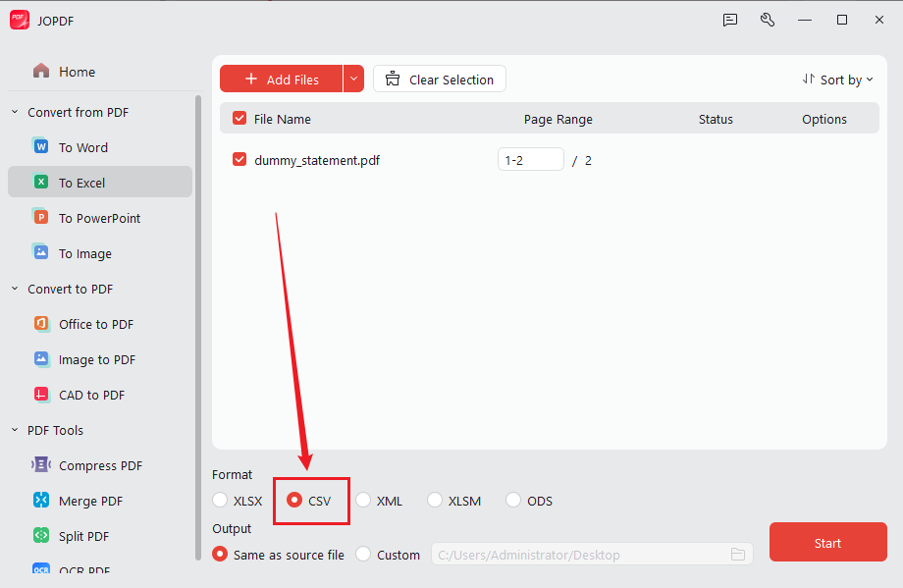Click the Office to PDF icon
Viewport: 903px width, 588px height.
pos(41,324)
